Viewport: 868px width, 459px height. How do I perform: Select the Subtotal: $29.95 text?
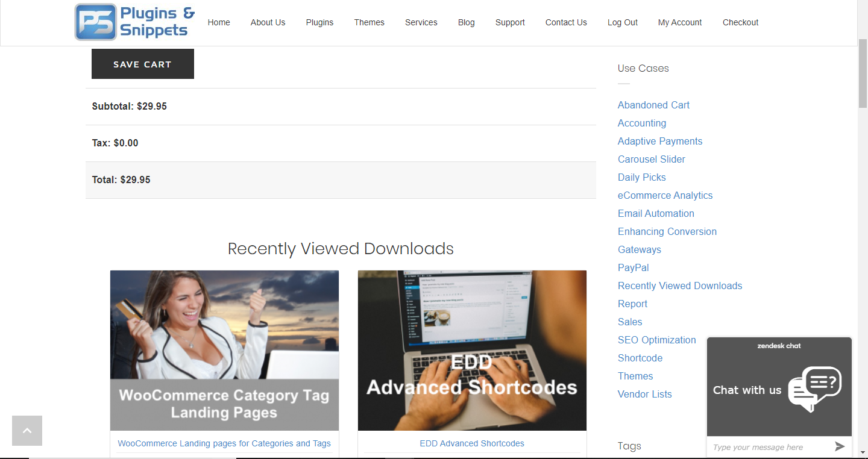click(129, 106)
